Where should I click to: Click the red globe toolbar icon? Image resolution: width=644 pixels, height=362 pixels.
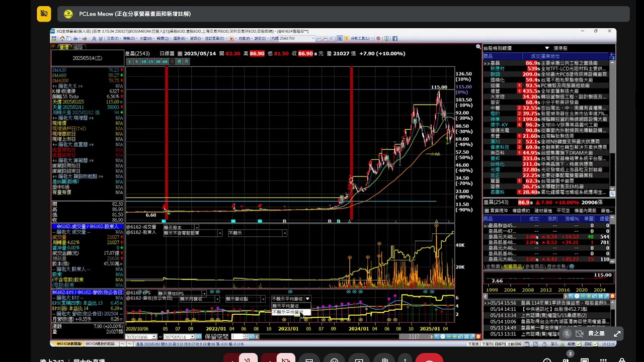click(x=378, y=38)
